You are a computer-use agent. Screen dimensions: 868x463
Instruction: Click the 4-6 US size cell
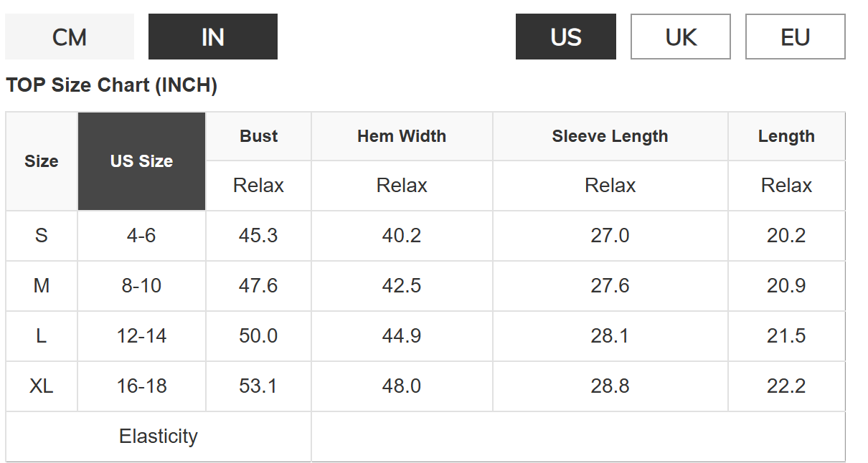point(141,236)
